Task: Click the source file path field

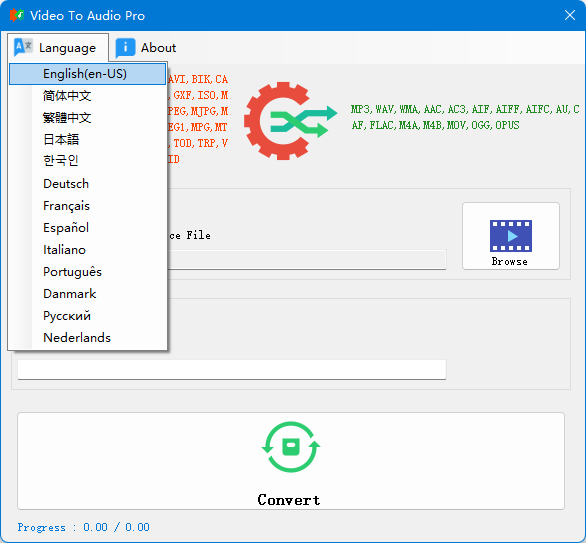Action: click(x=306, y=260)
